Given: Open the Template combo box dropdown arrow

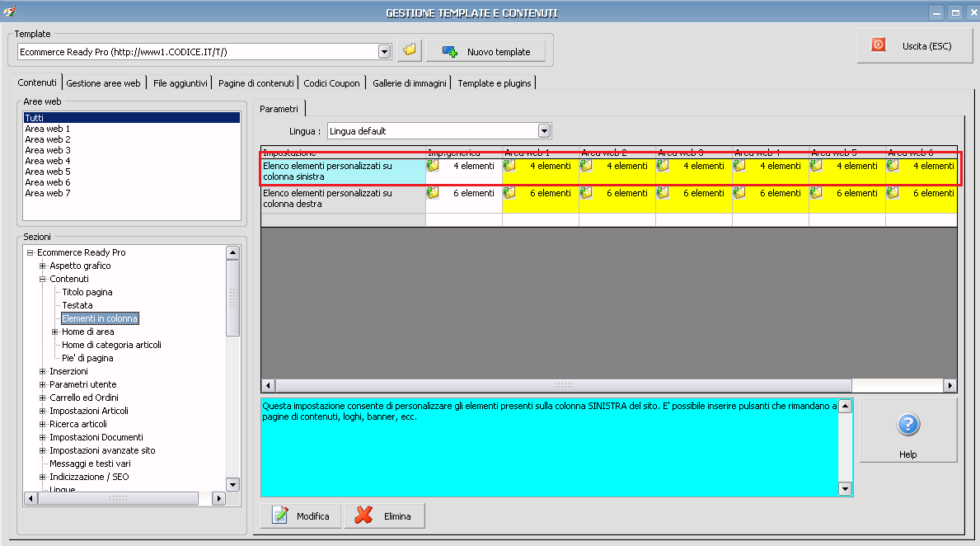Looking at the screenshot, I should (384, 52).
